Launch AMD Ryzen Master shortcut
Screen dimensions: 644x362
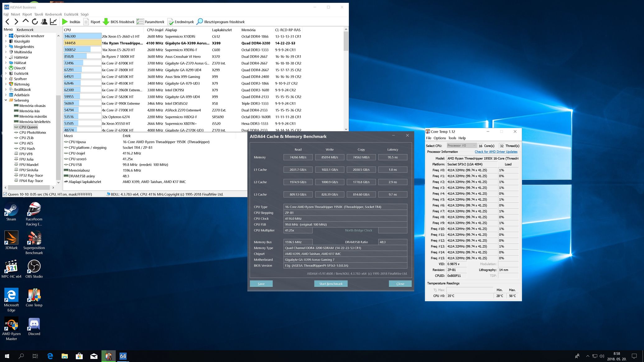coord(11,329)
